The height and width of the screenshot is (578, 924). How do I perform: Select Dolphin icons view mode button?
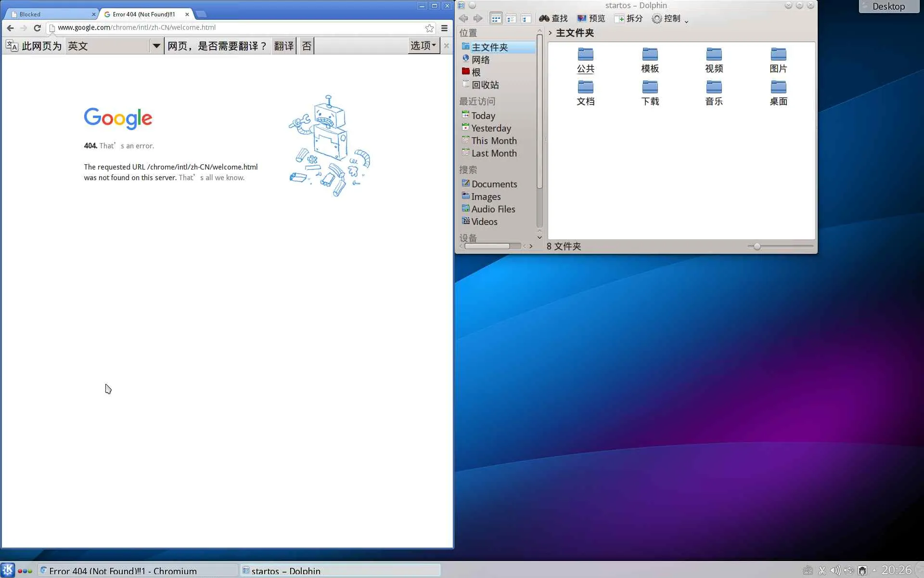coord(496,19)
